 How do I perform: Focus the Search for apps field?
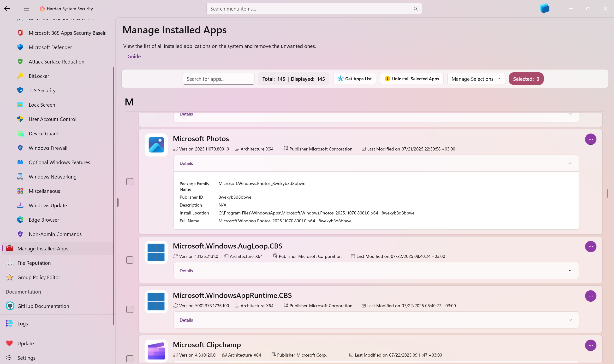pos(218,79)
